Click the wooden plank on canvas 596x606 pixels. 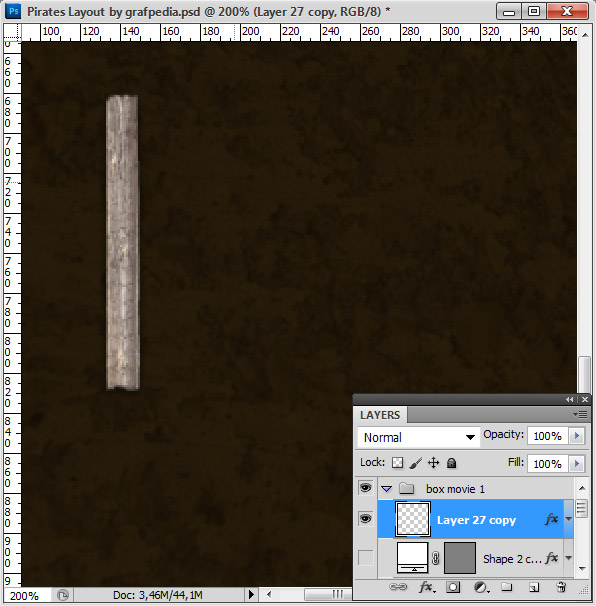point(123,242)
